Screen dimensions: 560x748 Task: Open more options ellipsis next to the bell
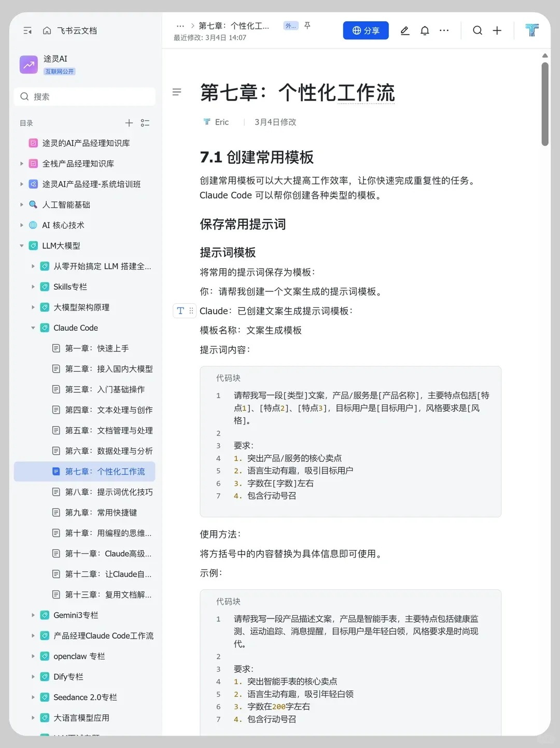(444, 31)
